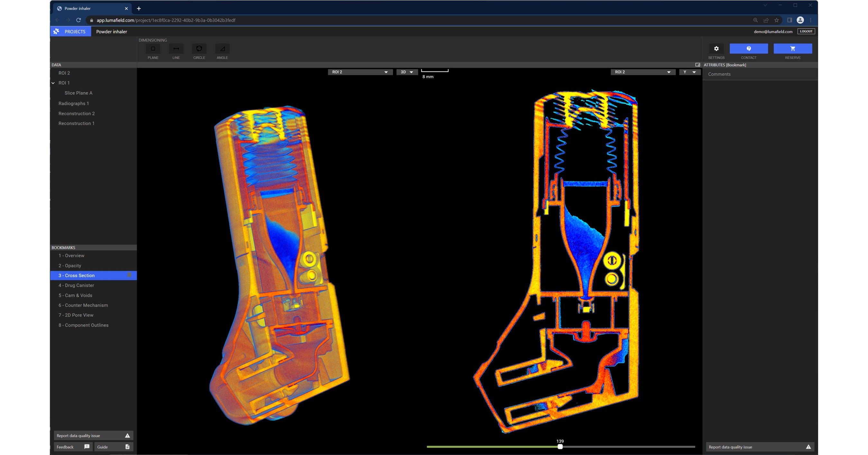Select the Circle dimensioning tool
The image size is (868, 455).
(x=199, y=49)
